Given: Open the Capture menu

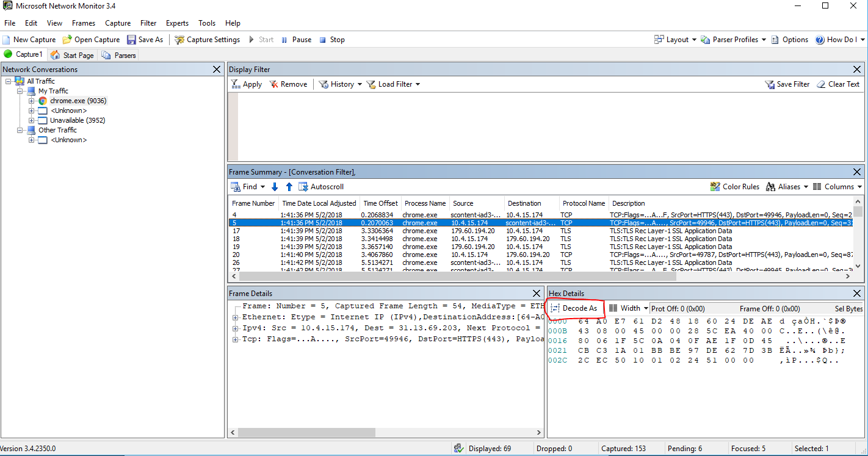Looking at the screenshot, I should [x=118, y=23].
